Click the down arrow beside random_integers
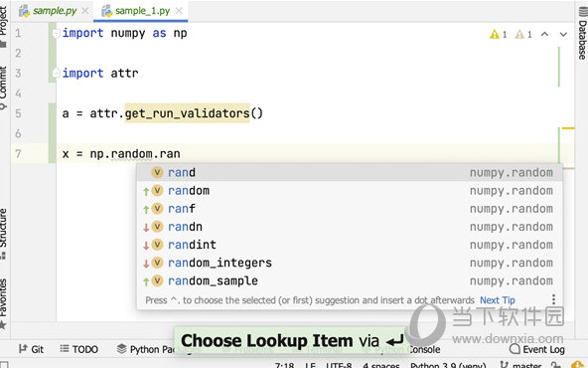Image resolution: width=588 pixels, height=368 pixels. [146, 264]
